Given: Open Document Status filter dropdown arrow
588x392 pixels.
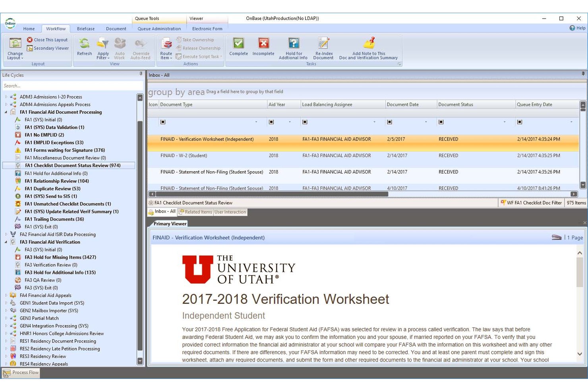Looking at the screenshot, I should click(x=505, y=122).
